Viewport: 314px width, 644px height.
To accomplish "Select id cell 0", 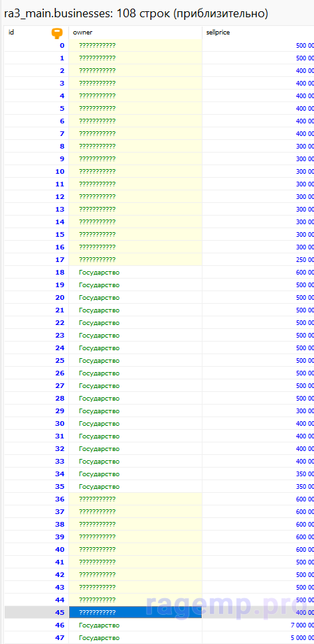I will [x=37, y=46].
